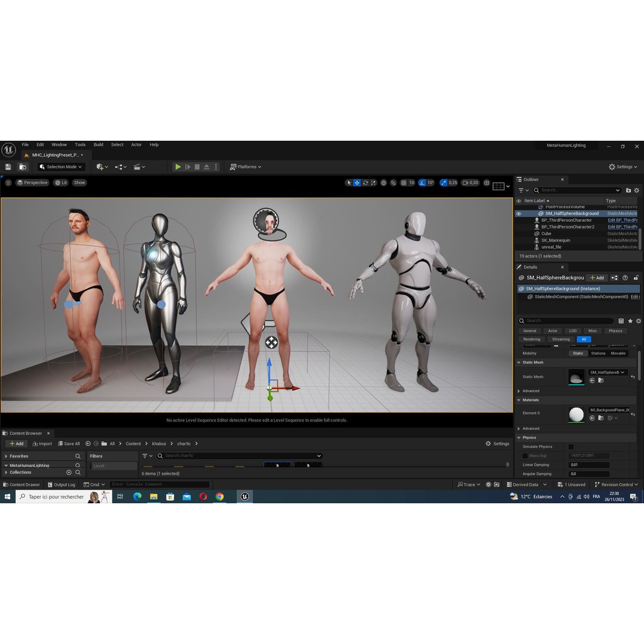Open the Lit view mode menu
This screenshot has width=644, height=644.
click(61, 183)
